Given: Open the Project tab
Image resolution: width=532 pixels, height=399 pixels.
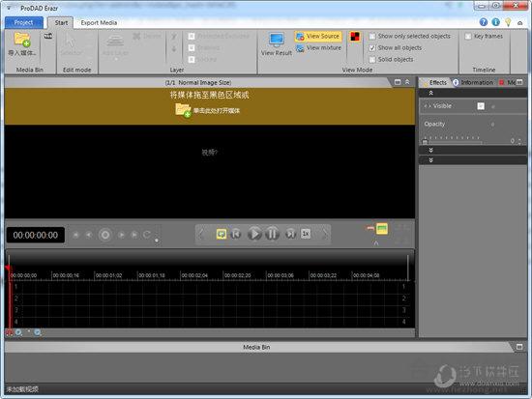Looking at the screenshot, I should (24, 22).
